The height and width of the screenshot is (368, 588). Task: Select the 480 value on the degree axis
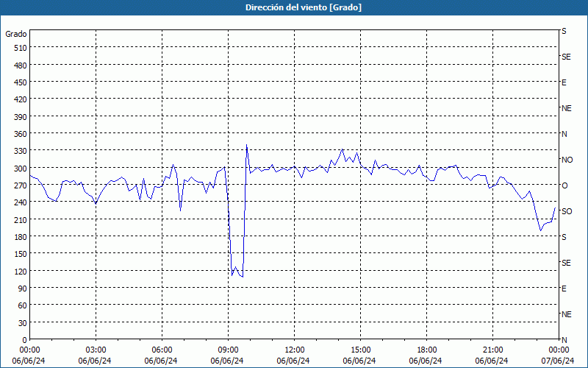21,66
